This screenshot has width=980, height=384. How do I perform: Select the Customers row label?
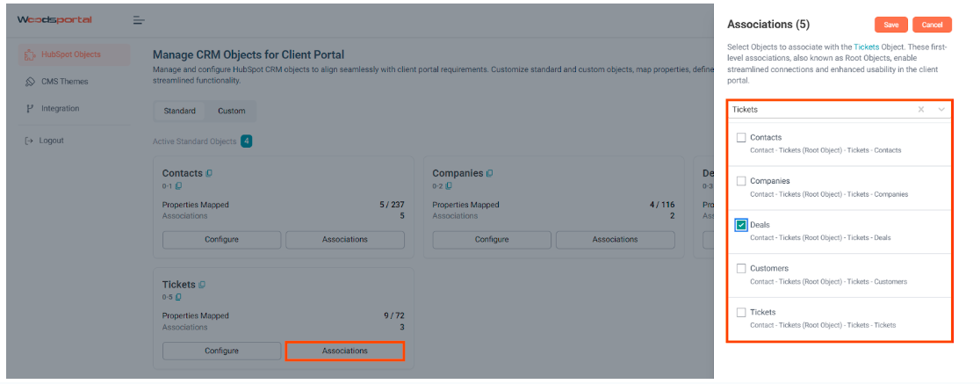click(768, 268)
